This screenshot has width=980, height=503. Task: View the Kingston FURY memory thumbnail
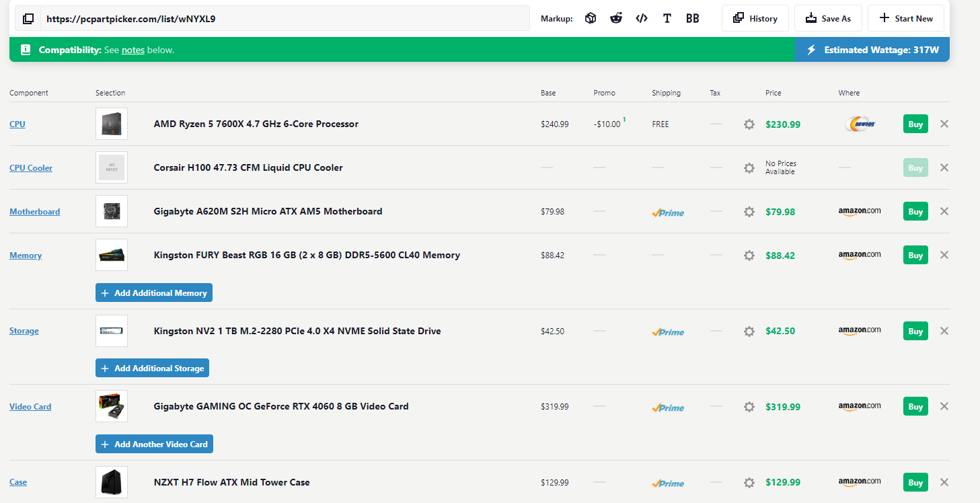click(x=112, y=255)
